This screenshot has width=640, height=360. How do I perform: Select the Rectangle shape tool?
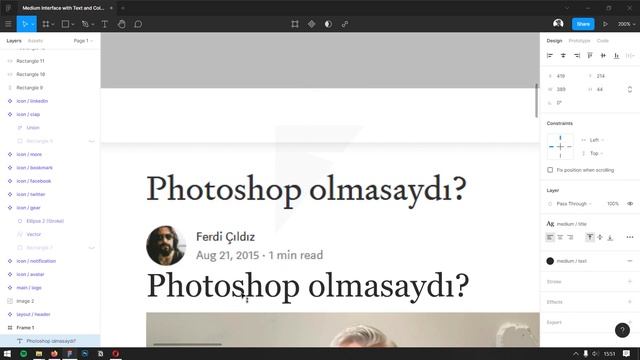[65, 24]
